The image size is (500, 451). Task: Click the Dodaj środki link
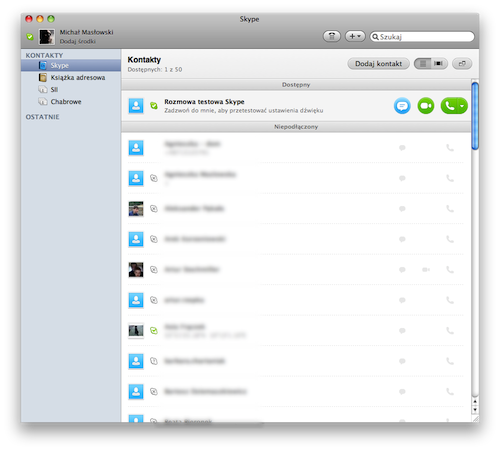[78, 41]
